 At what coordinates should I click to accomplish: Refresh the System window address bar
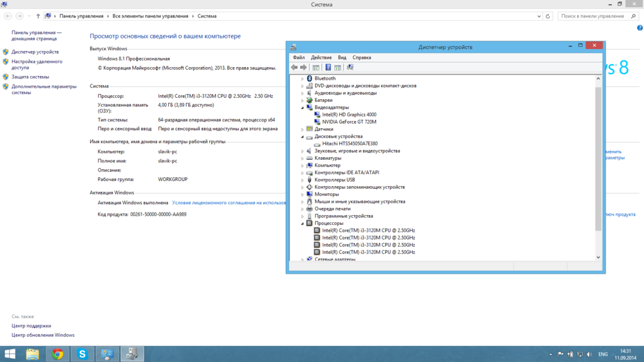548,17
